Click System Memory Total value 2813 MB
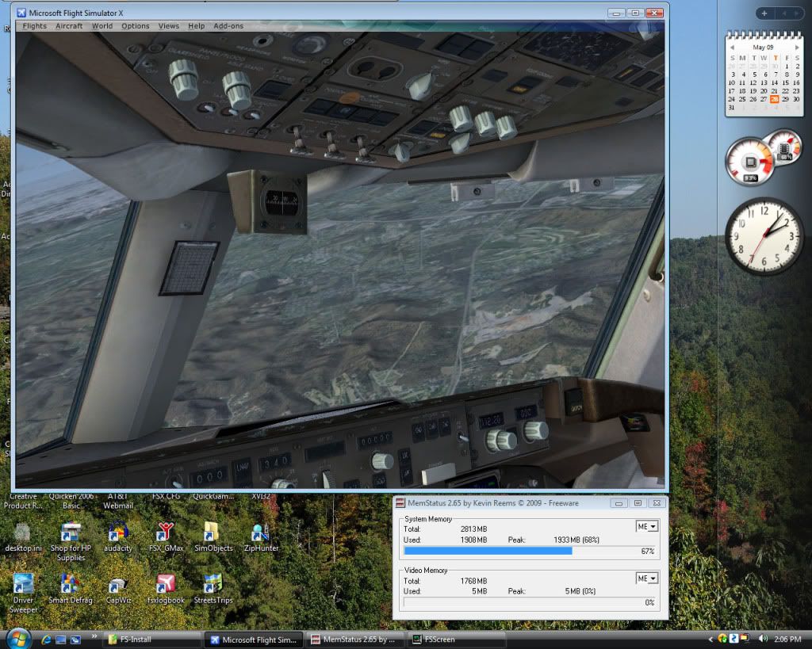This screenshot has width=812, height=649. 473,529
